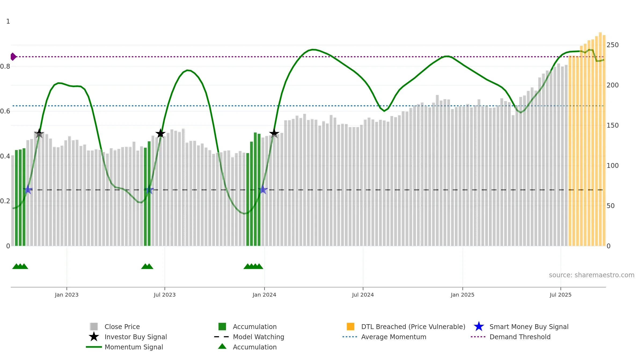This screenshot has width=644, height=362.
Task: Click the green Accumulation triangle legend icon
Action: click(x=222, y=346)
